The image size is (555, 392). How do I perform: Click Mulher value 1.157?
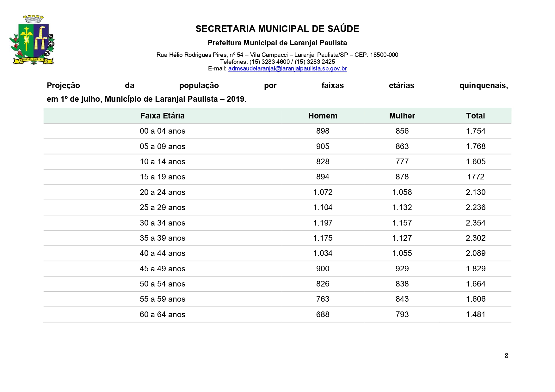click(x=402, y=223)
